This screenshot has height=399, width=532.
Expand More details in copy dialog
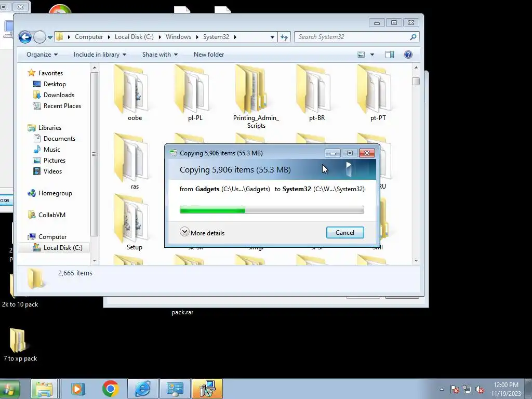click(202, 233)
